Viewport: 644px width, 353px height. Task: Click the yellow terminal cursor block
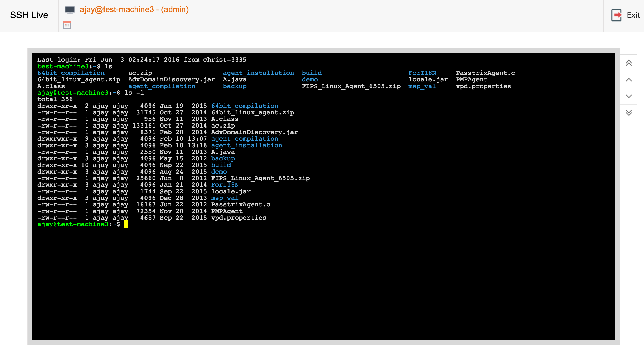[x=126, y=224]
